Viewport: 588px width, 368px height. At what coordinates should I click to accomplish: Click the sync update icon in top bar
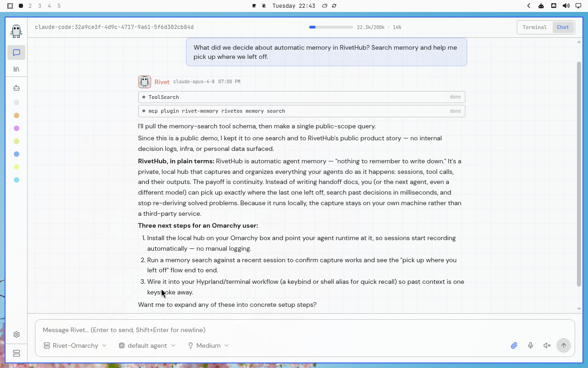click(x=334, y=6)
